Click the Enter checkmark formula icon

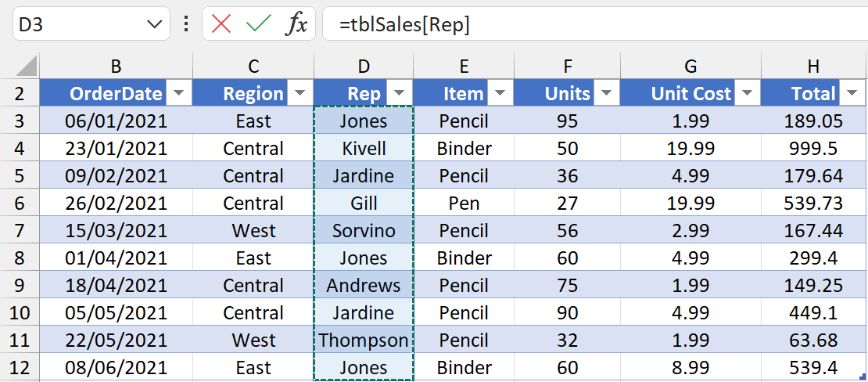258,24
